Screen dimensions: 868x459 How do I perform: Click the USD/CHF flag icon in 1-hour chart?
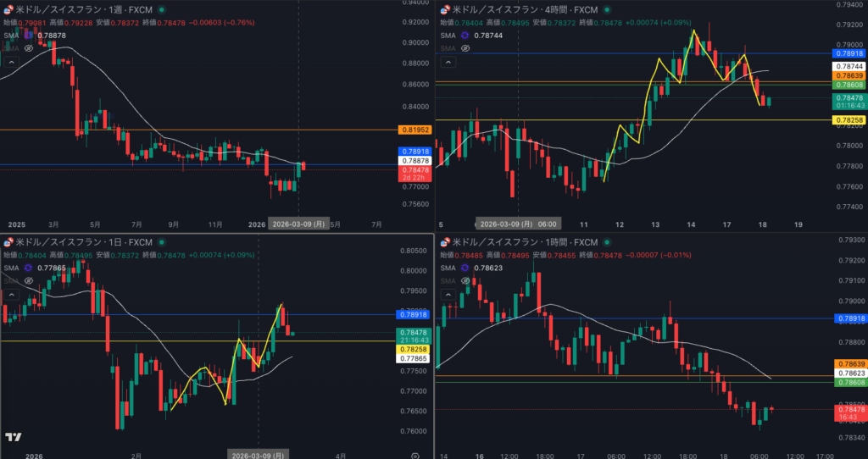(x=444, y=241)
